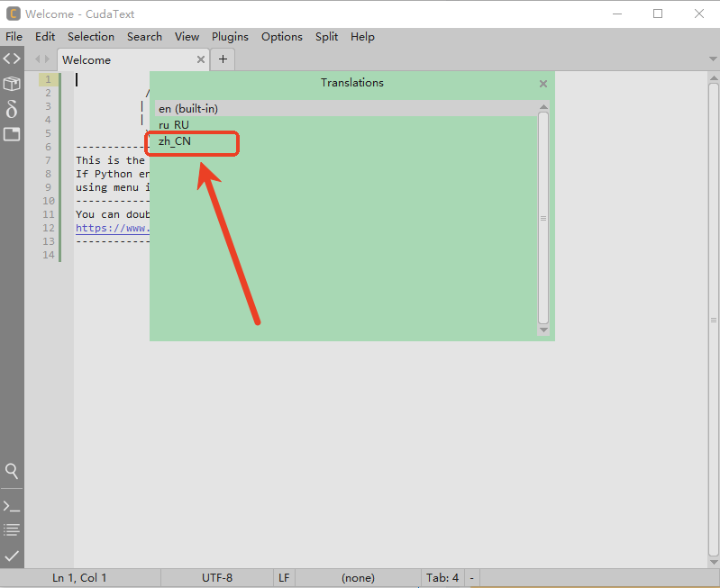
Task: Minimize the CudaText window
Action: (x=617, y=14)
